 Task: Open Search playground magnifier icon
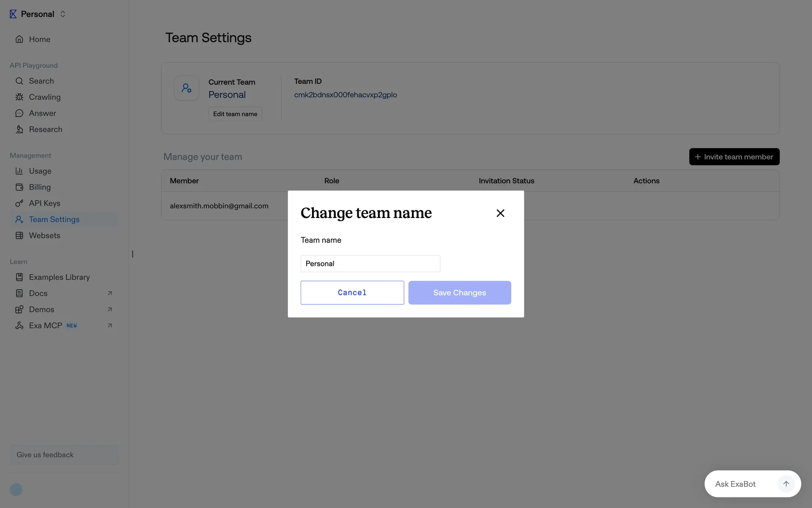pos(19,81)
